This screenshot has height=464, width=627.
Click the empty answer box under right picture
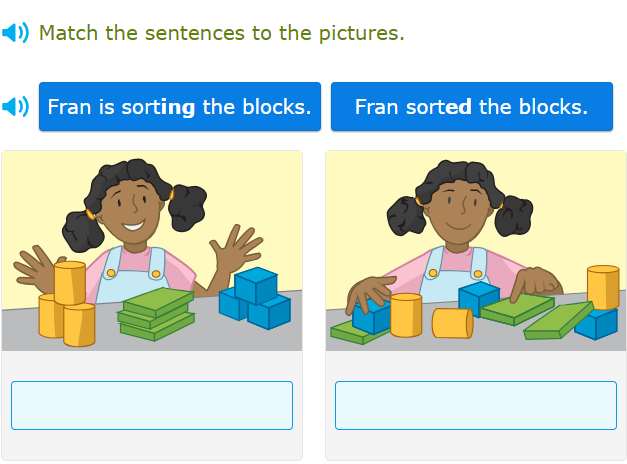coord(476,405)
